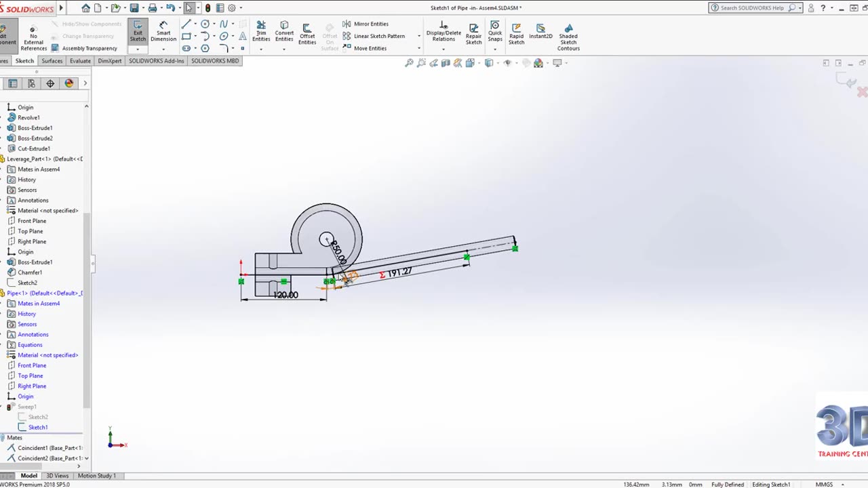
Task: Switch to the Surfaces tab
Action: tap(52, 61)
